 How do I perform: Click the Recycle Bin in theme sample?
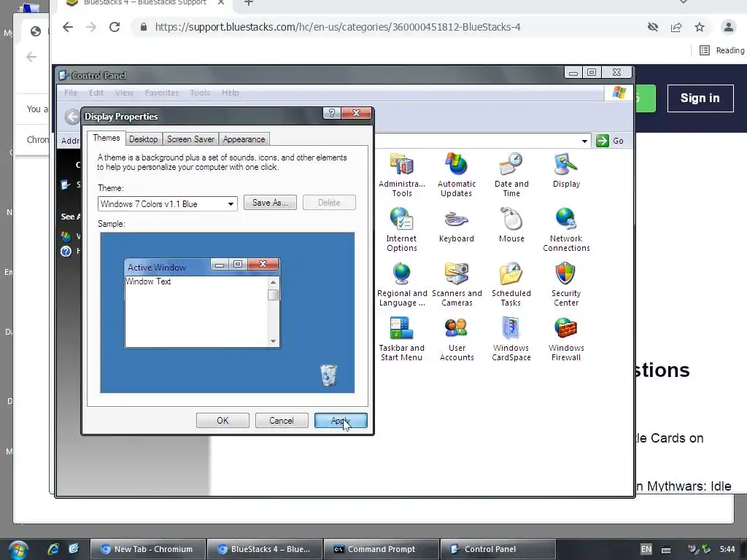coord(328,375)
